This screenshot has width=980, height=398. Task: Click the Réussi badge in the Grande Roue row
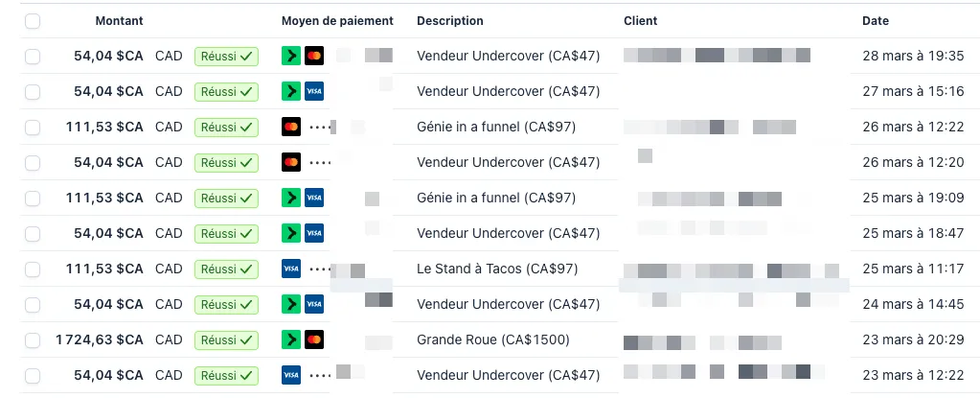pyautogui.click(x=226, y=340)
